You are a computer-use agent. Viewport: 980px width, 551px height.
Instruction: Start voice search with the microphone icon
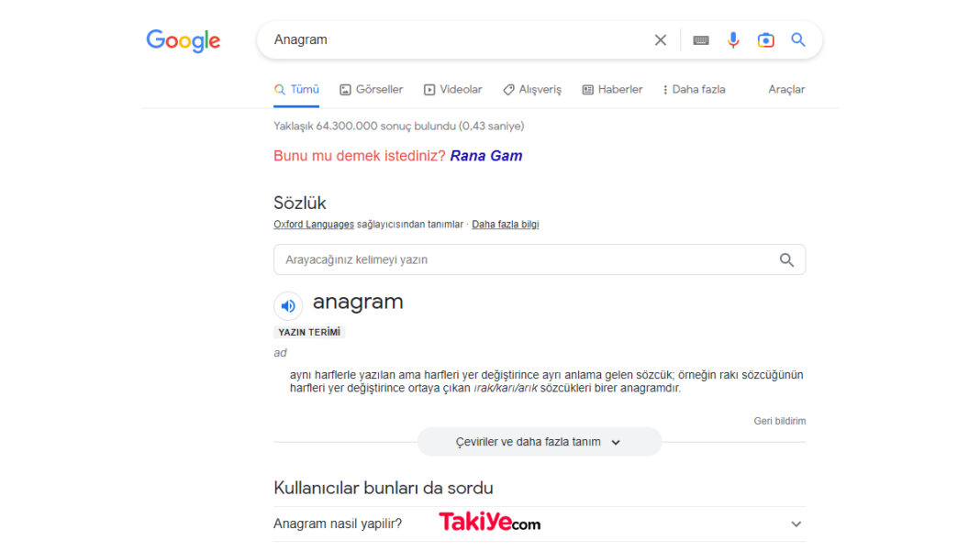733,40
